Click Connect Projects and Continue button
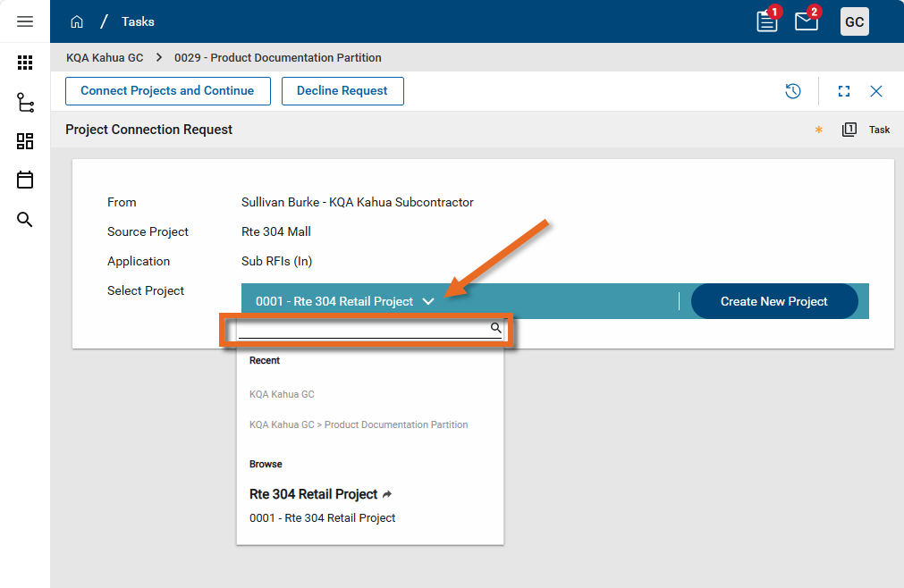This screenshot has width=904, height=588. (x=167, y=91)
